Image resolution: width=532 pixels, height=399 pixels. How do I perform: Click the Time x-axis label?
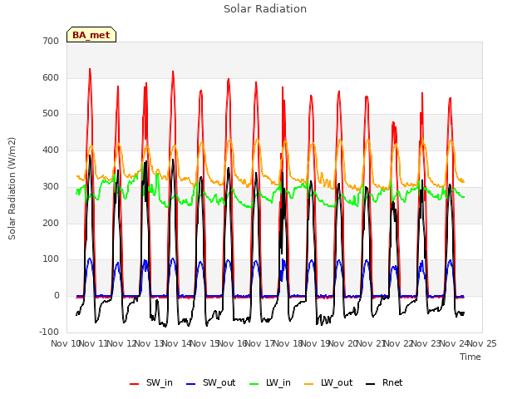tap(470, 357)
